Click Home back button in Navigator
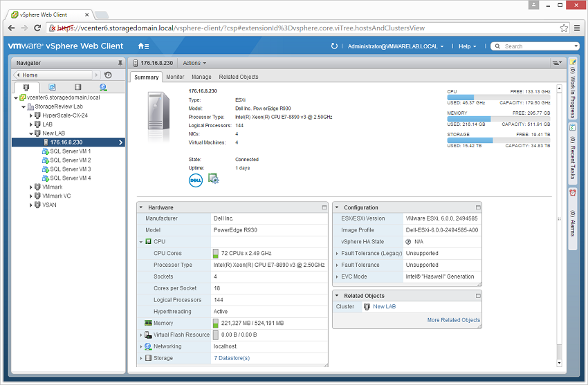Image resolution: width=588 pixels, height=385 pixels. (53, 75)
